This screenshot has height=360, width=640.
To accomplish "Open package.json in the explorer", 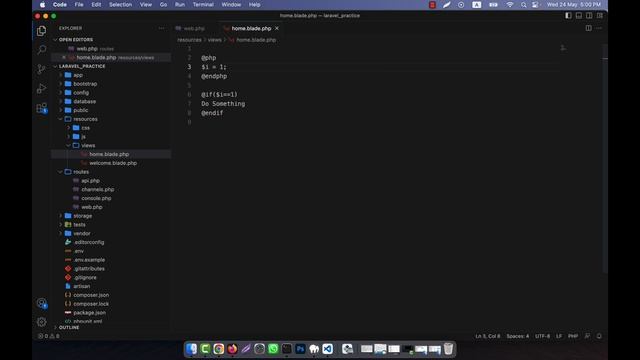I will pyautogui.click(x=89, y=313).
